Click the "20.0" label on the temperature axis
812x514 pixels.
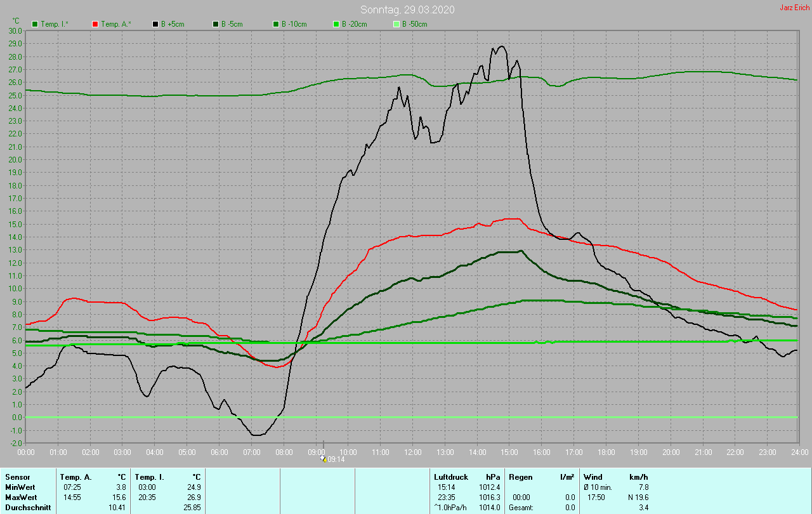[15, 159]
